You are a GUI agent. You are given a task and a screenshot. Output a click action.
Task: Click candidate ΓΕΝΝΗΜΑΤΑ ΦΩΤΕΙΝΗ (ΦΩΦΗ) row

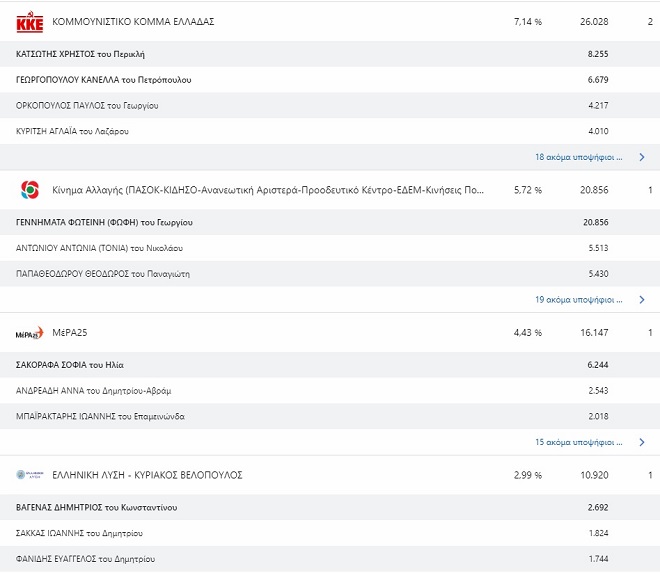point(105,222)
